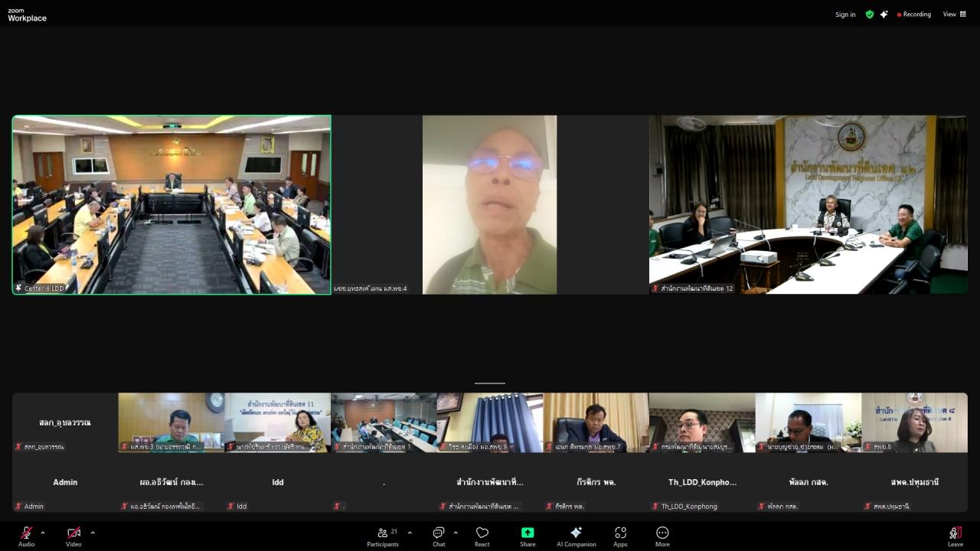Screen dimensions: 980x551
Task: Unmute microphone with the Audio button
Action: [x=26, y=533]
